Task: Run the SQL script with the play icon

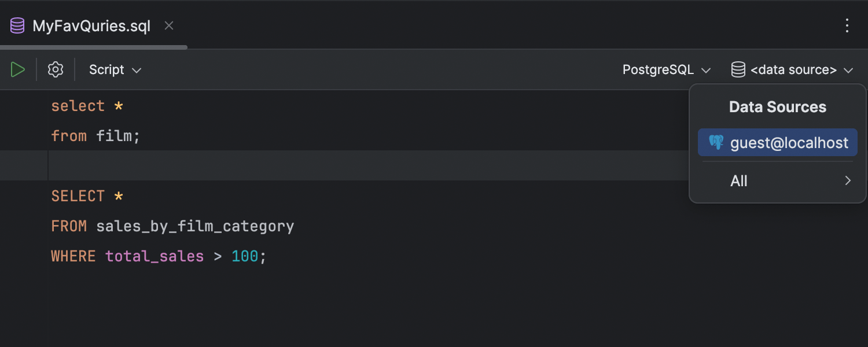Action: pyautogui.click(x=18, y=70)
